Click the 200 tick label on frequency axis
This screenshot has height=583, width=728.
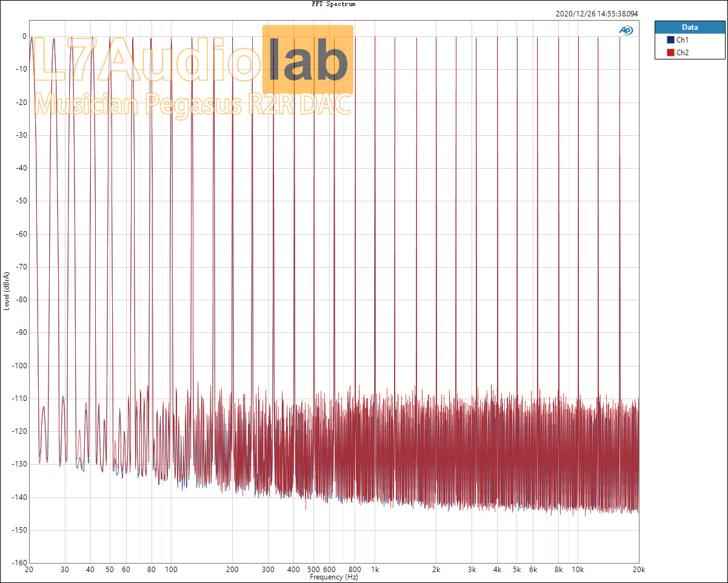pos(233,570)
